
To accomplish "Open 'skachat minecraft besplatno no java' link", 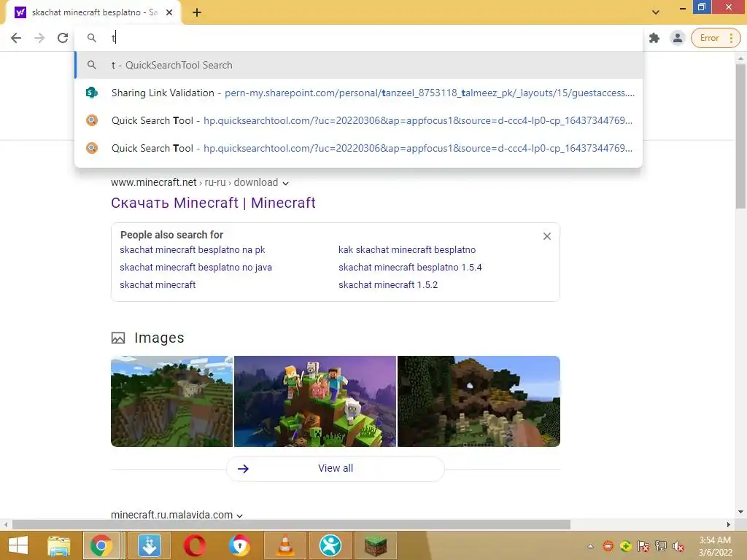I will [196, 268].
